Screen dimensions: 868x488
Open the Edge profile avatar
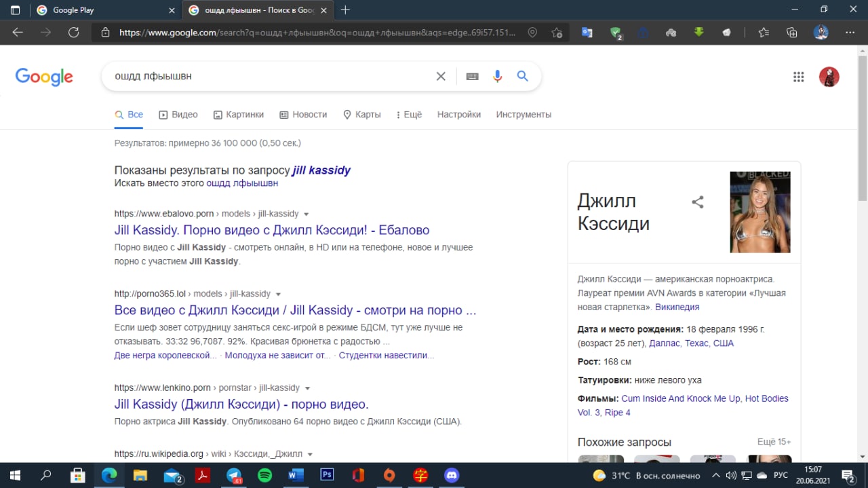click(821, 33)
